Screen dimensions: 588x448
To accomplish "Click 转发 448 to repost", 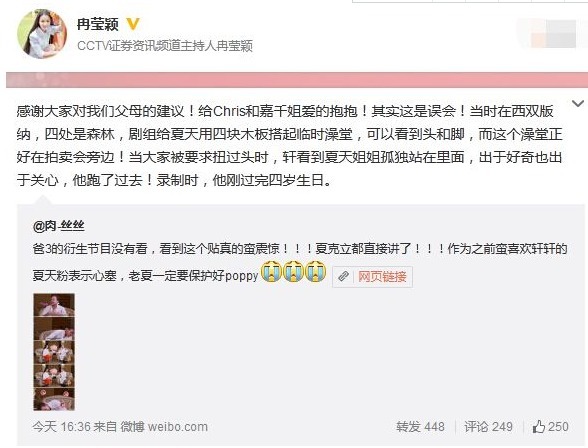I will coord(420,427).
